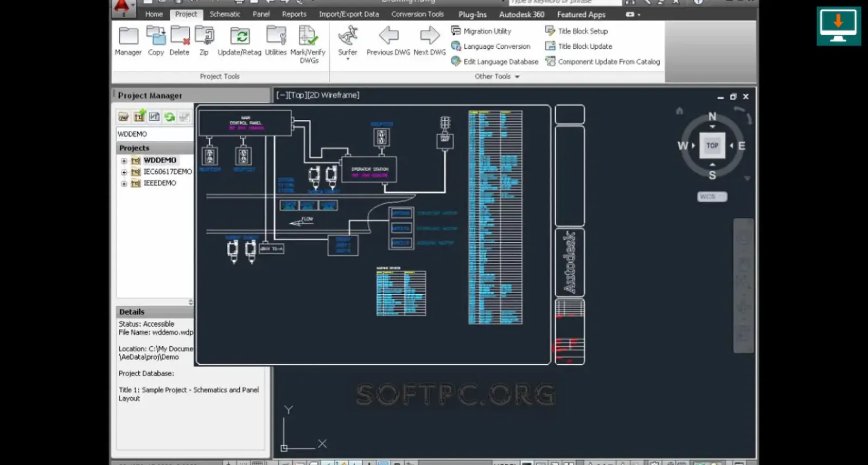Screen dimensions: 868x465
Task: Click Open Project icon in Project Manager
Action: (x=124, y=117)
